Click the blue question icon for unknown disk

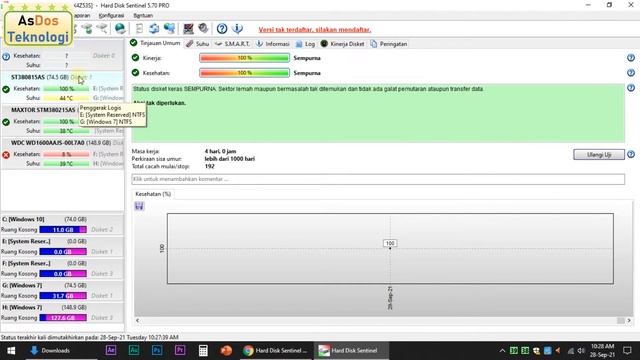[6, 56]
